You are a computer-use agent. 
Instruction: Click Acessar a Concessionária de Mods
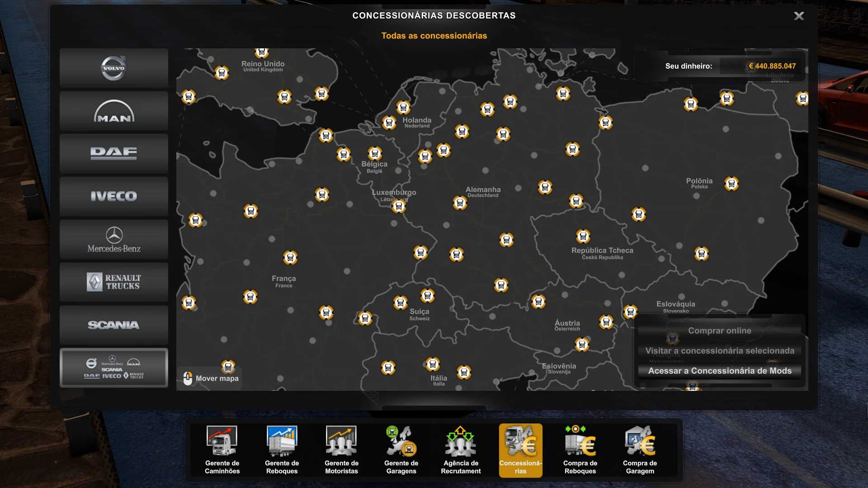coord(719,371)
